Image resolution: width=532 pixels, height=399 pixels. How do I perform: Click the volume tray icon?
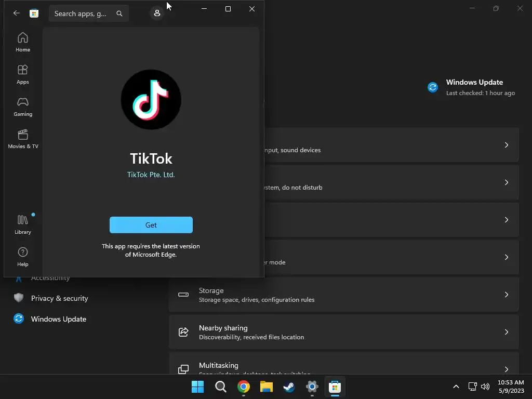[x=485, y=387]
